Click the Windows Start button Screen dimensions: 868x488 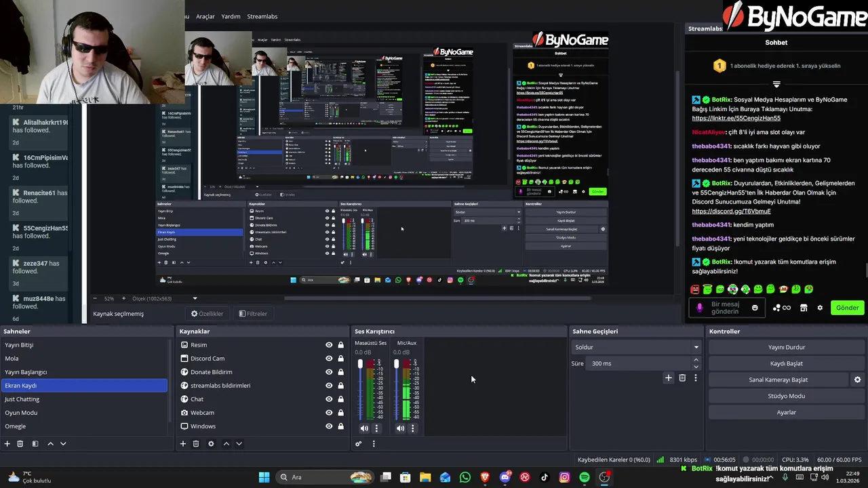pyautogui.click(x=264, y=477)
